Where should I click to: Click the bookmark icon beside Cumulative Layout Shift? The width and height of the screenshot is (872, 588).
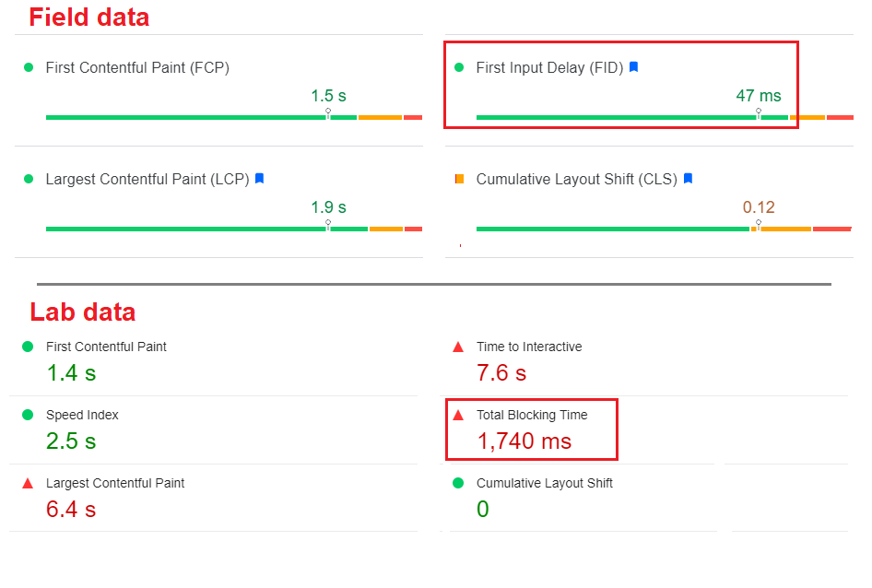coord(687,179)
